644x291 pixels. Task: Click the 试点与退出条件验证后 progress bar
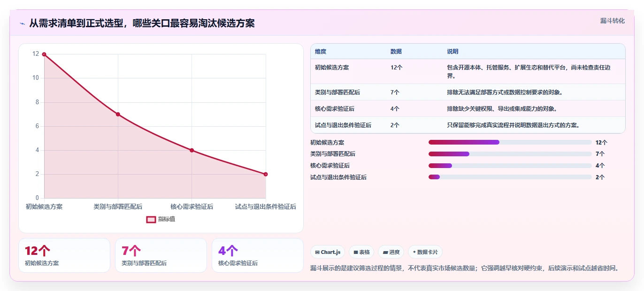(510, 177)
